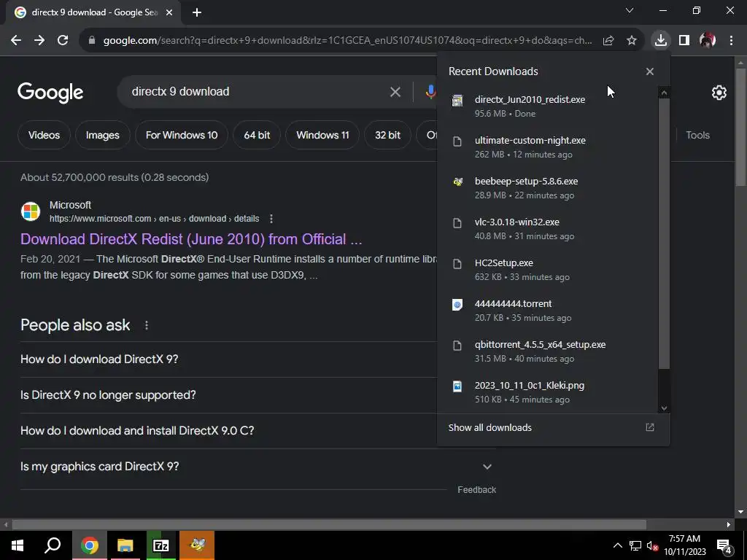
Task: Open the muted volume tray icon
Action: [652, 545]
